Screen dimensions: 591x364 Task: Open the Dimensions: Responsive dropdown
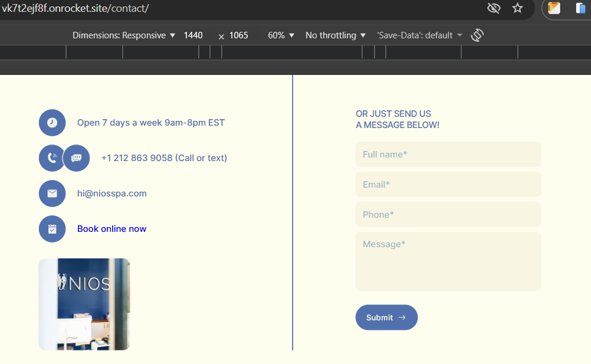pos(124,35)
